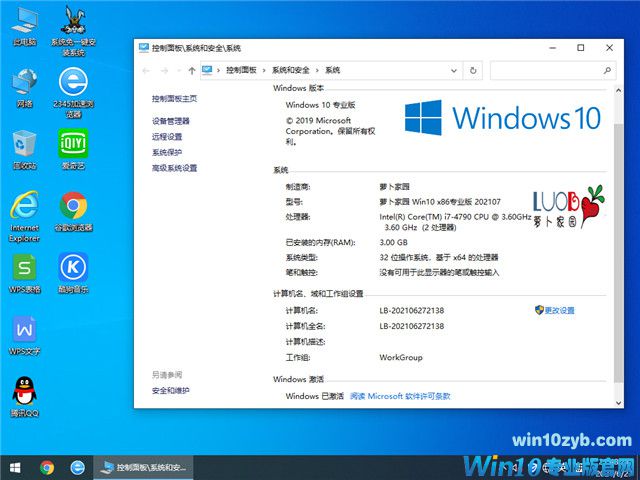Launch the 爱奇艺 iQIYI icon

(73, 149)
